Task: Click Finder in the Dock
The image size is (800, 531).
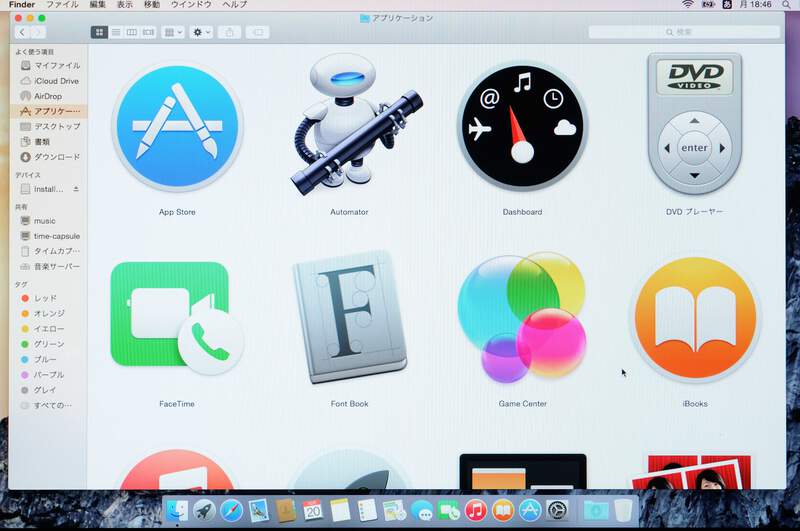Action: [177, 510]
